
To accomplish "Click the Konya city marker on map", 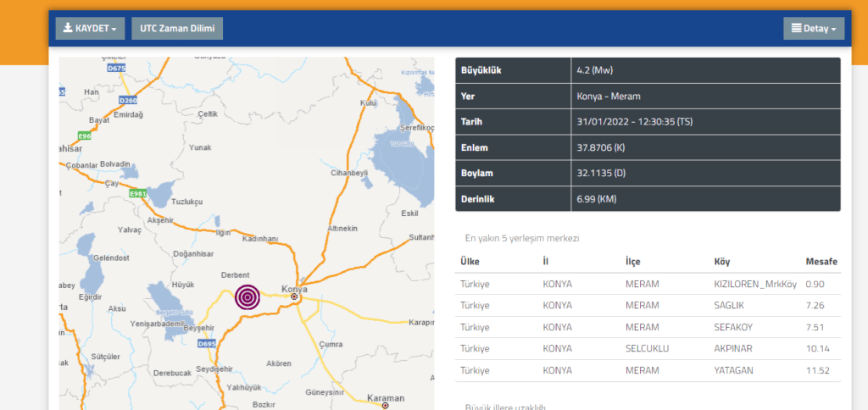I will coord(294,297).
